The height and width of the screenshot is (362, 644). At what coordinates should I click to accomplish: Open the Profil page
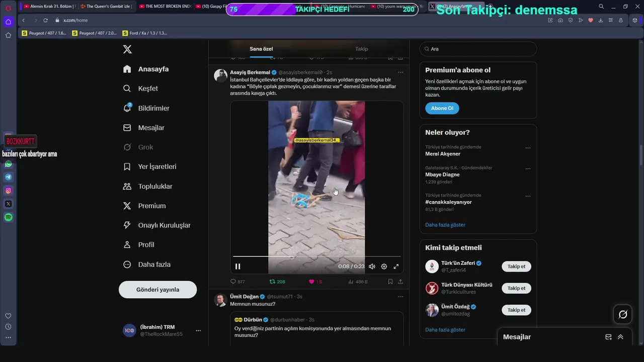[x=139, y=245]
